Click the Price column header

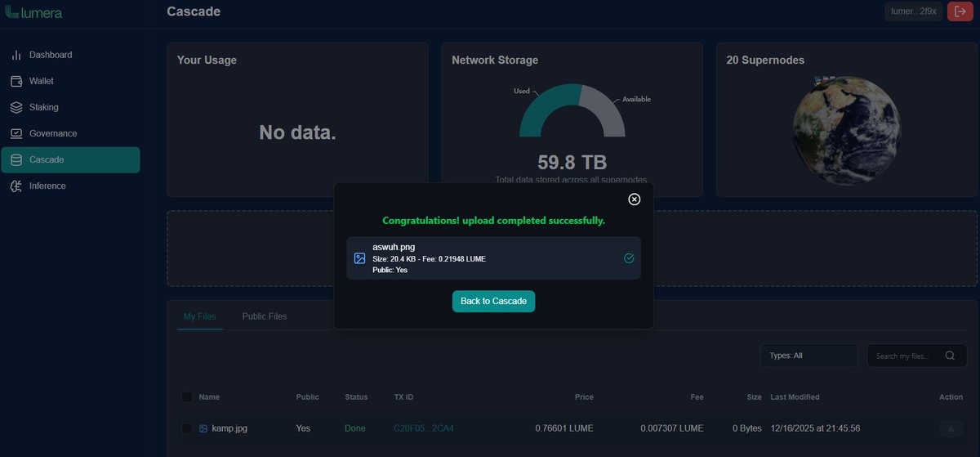click(x=584, y=397)
